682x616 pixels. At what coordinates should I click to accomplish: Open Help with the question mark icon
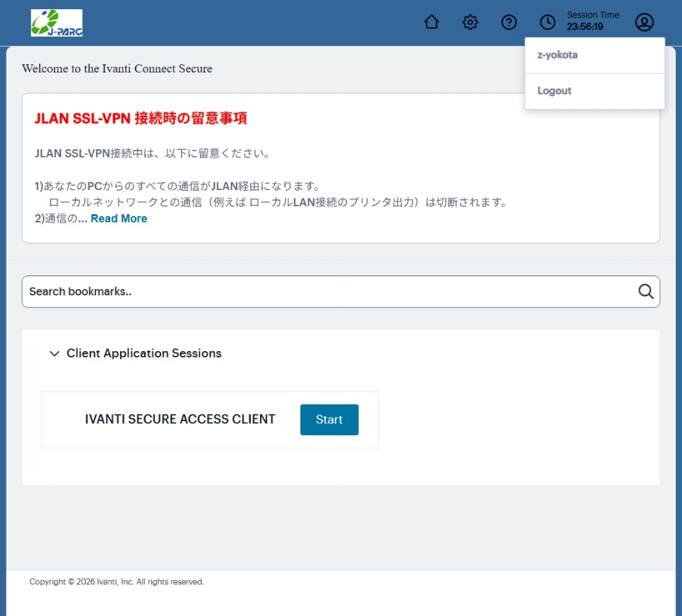509,23
